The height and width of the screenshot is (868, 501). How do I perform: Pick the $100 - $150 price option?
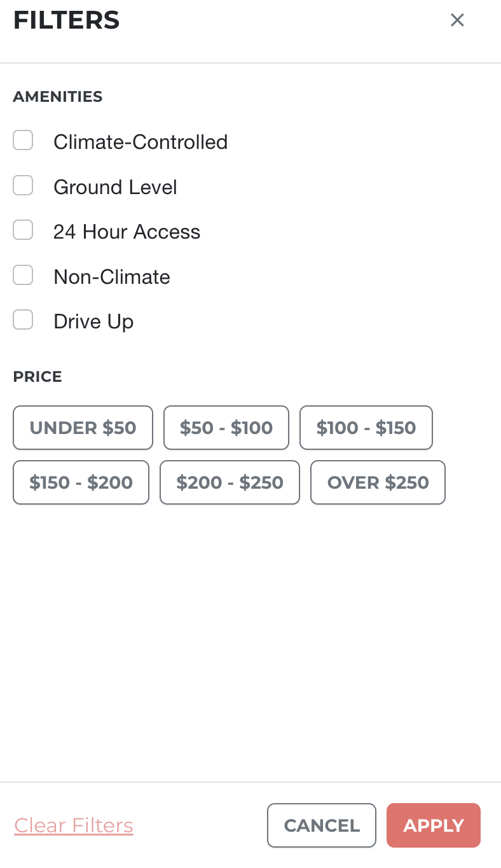coord(366,428)
